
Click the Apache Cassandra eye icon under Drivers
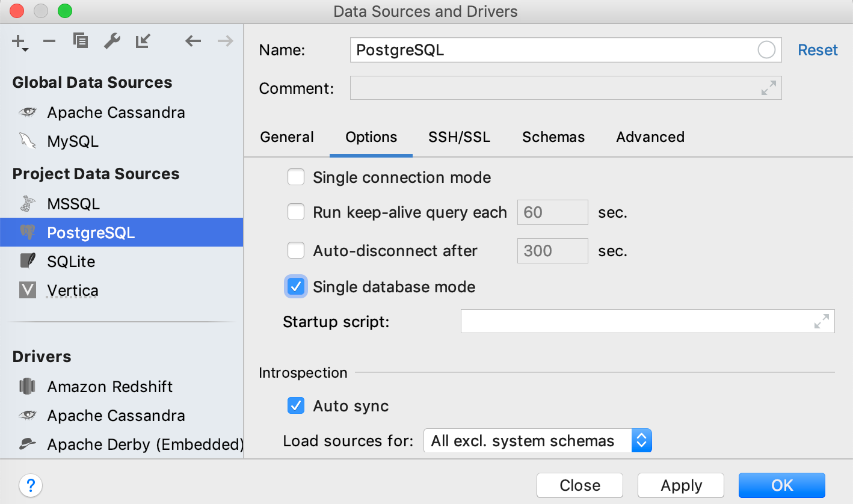pos(28,416)
